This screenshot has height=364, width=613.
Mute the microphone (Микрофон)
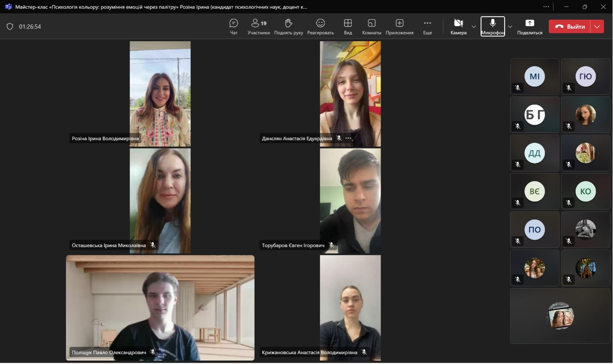(x=493, y=27)
